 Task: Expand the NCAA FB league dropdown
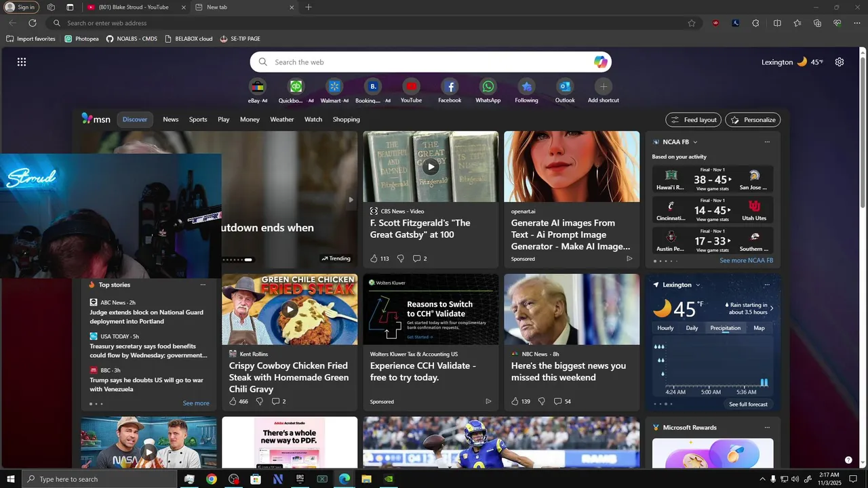coord(695,142)
